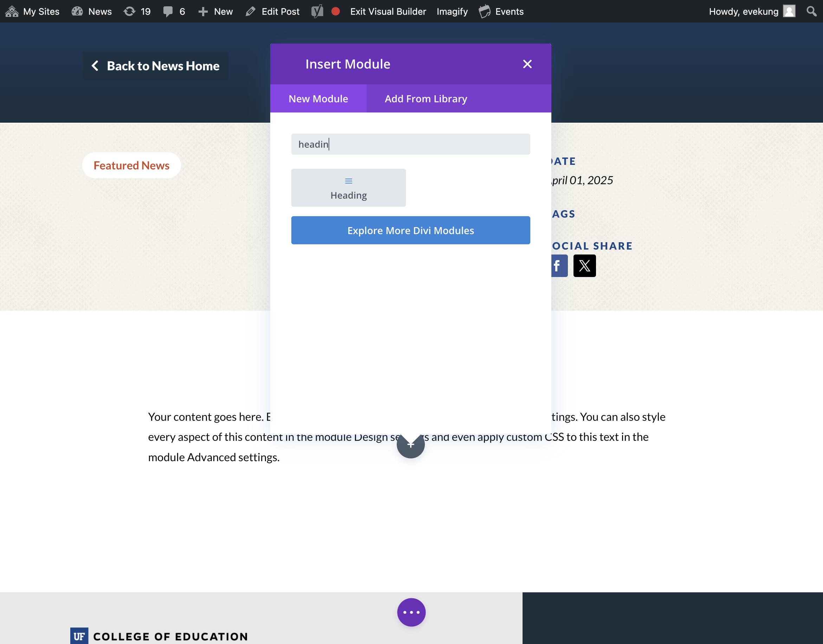This screenshot has width=823, height=644.
Task: Share post on Facebook icon
Action: click(559, 266)
